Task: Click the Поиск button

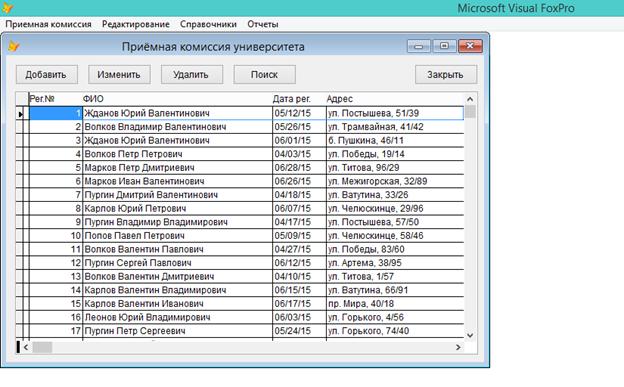Action: [264, 74]
